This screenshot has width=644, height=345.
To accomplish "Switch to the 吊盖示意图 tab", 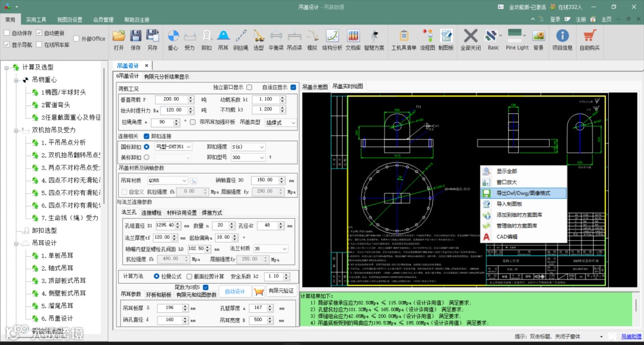I will [x=315, y=87].
